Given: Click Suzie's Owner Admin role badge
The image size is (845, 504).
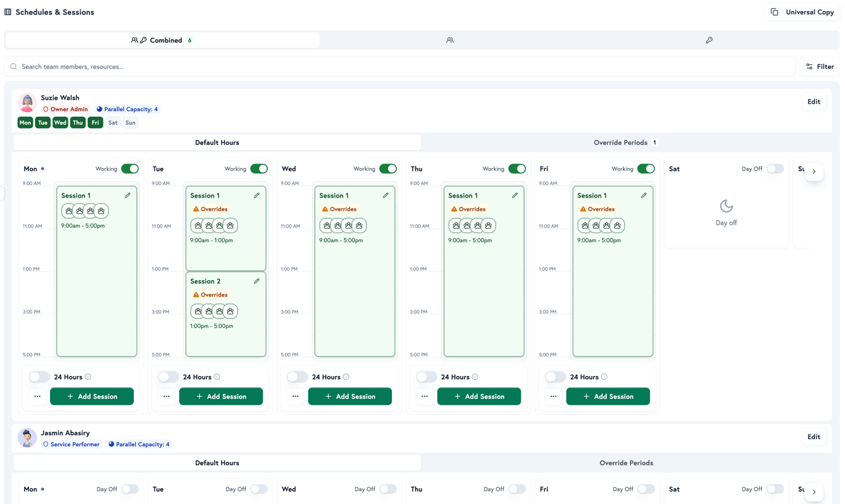Looking at the screenshot, I should [65, 109].
